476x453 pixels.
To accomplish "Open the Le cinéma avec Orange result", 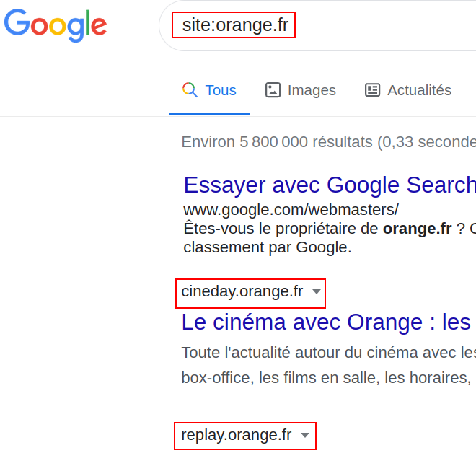I will click(326, 322).
